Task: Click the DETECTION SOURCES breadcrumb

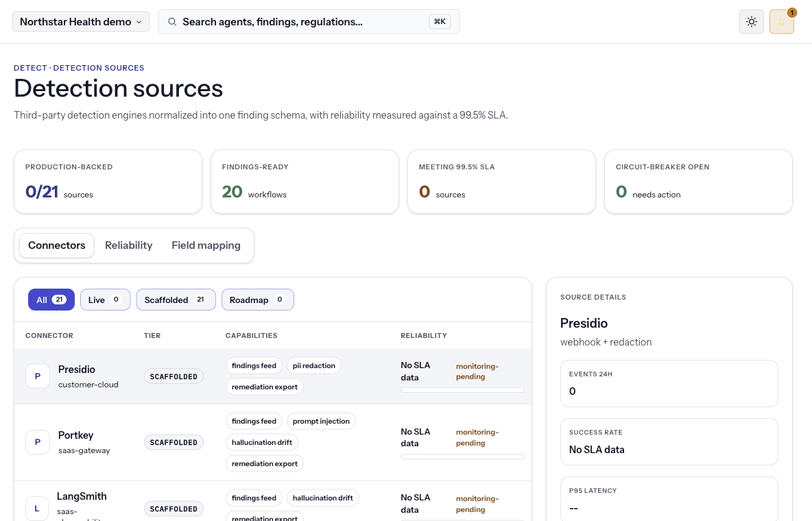Action: [98, 68]
